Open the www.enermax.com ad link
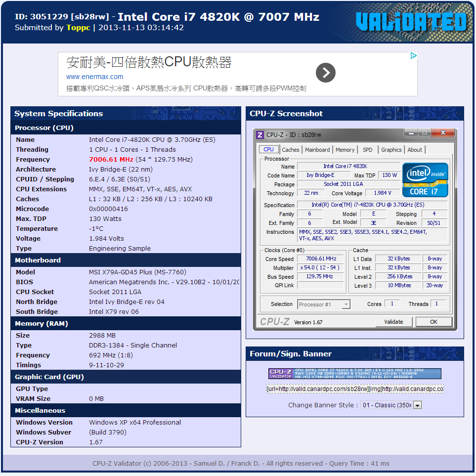 [x=95, y=77]
